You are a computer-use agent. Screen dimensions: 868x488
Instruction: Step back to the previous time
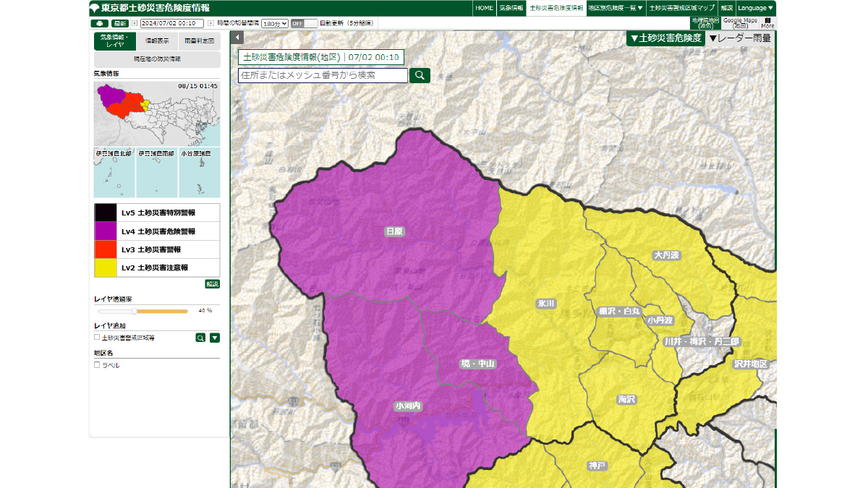[134, 23]
